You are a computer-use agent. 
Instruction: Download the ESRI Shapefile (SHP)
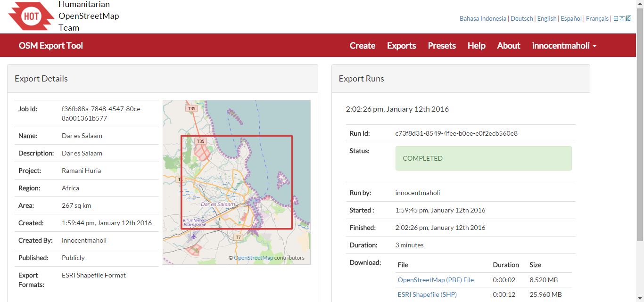(427, 294)
